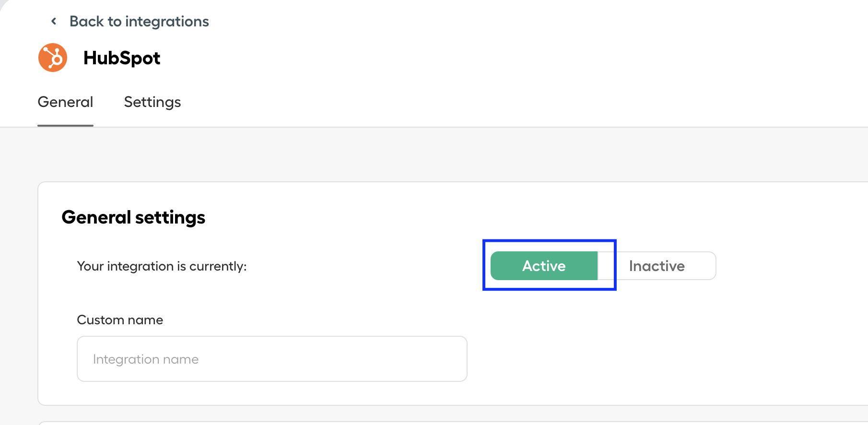Click the green Active button label
Image resolution: width=868 pixels, height=425 pixels.
pos(544,266)
